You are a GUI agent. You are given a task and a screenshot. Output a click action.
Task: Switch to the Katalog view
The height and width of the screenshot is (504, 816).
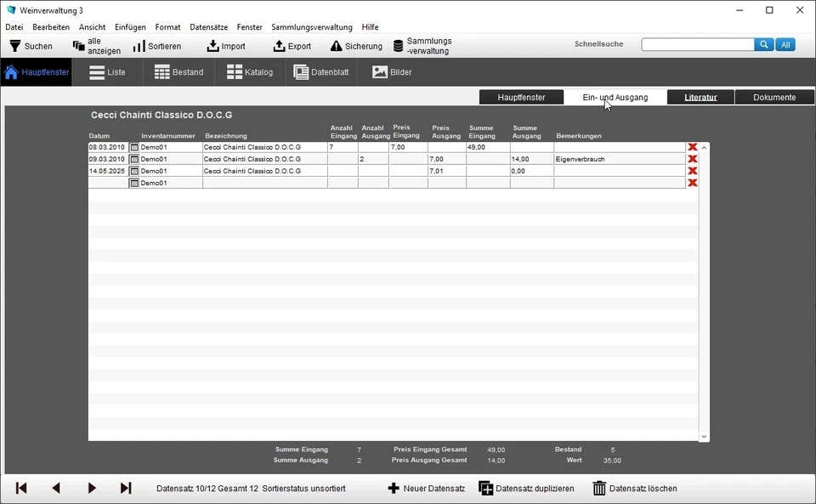250,72
